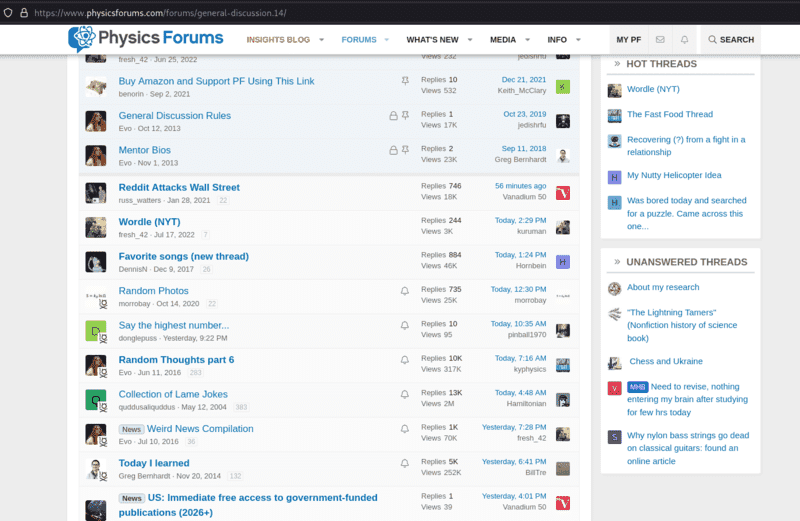Click the lock icon on Mentor Bios thread
Image resolution: width=800 pixels, height=521 pixels.
(x=393, y=150)
